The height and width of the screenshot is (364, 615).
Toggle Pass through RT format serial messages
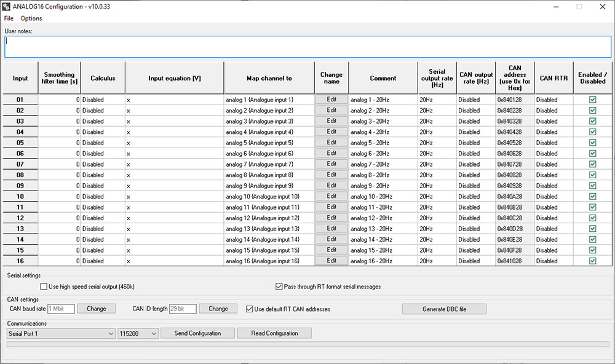tap(279, 287)
